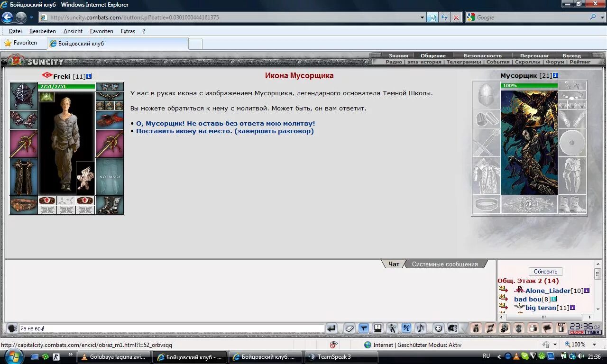Open the Рейтинг link
Screen dimensions: 607x364
click(x=580, y=62)
